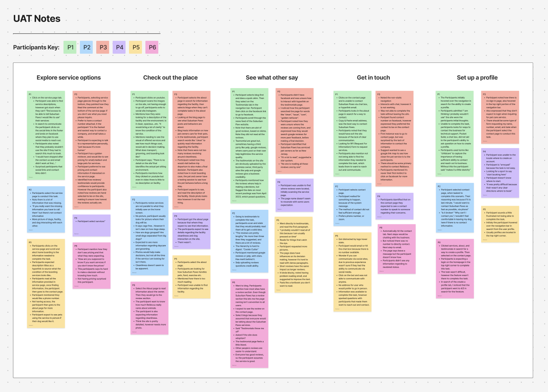This screenshot has width=548, height=392.
Task: Select green P1 sticky under Check out the place
Action: click(x=149, y=140)
